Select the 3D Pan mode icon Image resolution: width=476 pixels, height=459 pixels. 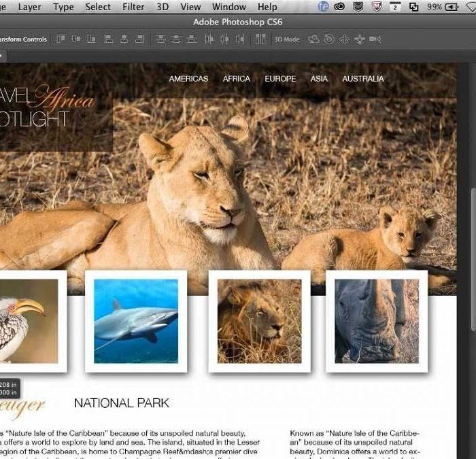pos(345,39)
